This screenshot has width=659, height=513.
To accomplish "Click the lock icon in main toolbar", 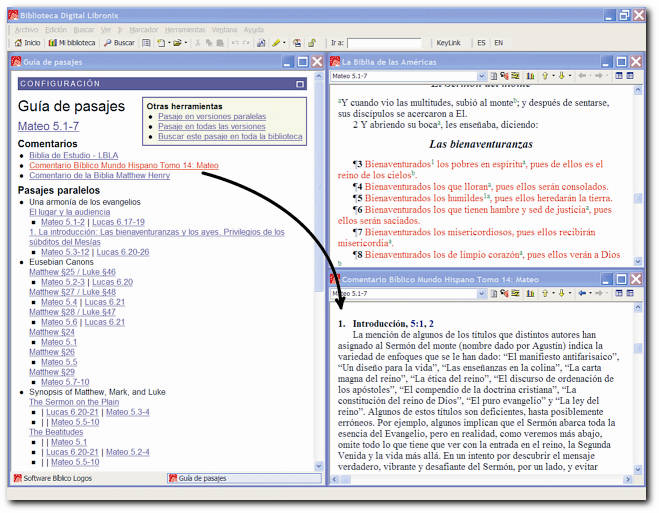I will point(311,43).
